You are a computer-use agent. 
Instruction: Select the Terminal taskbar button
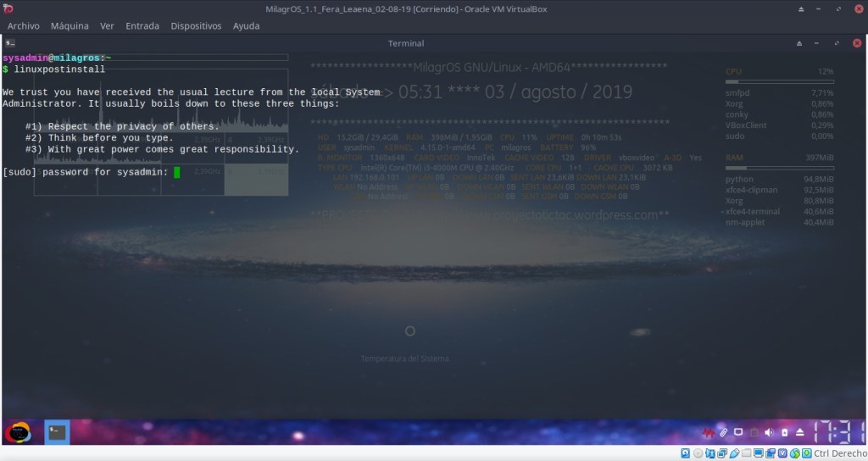(57, 432)
